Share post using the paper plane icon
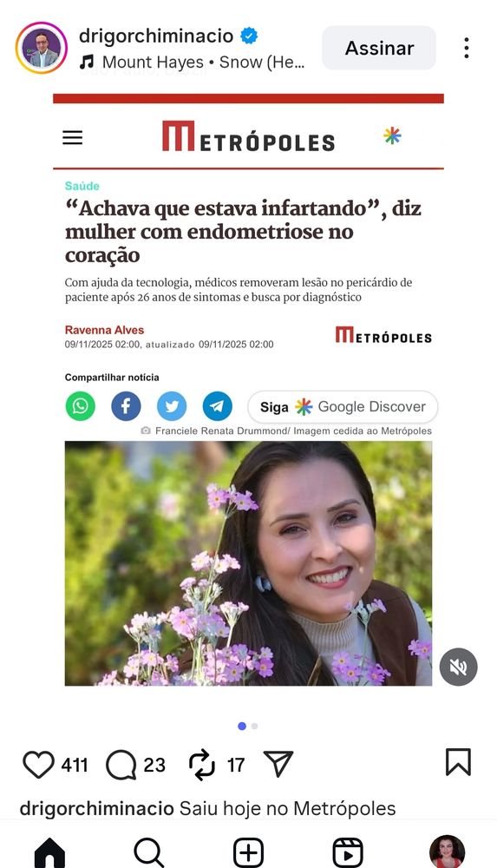The height and width of the screenshot is (868, 497). click(x=278, y=763)
